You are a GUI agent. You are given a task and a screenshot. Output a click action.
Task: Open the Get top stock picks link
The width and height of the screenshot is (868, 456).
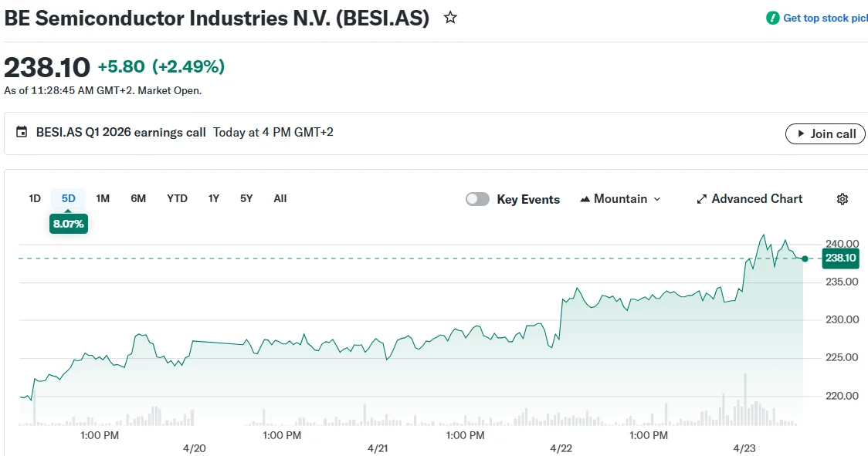822,18
